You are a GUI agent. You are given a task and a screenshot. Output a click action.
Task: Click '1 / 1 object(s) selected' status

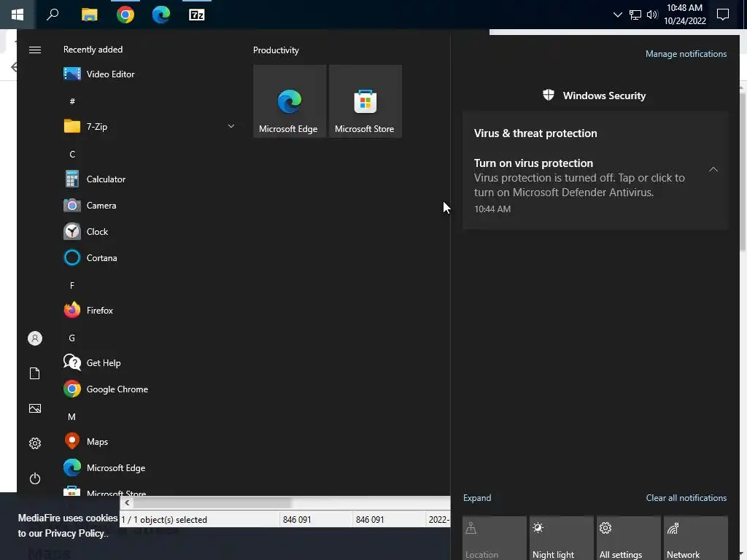pos(164,519)
